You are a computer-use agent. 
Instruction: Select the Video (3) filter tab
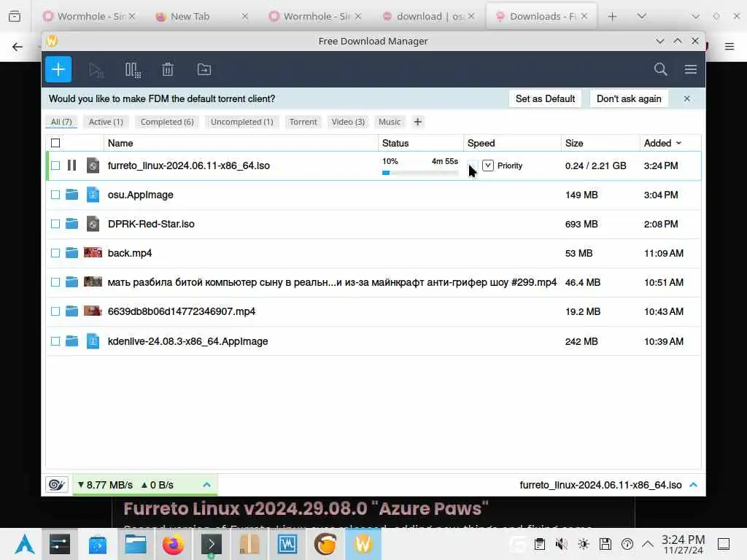coord(348,122)
